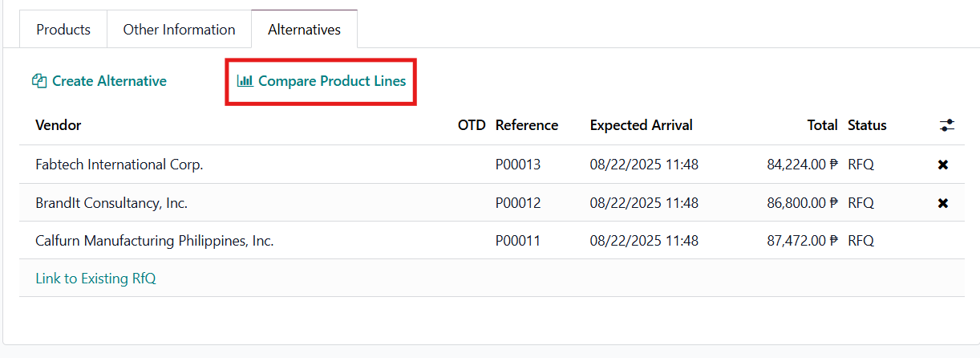The height and width of the screenshot is (358, 980).
Task: Sort list by the Vendor column header
Action: tap(59, 125)
